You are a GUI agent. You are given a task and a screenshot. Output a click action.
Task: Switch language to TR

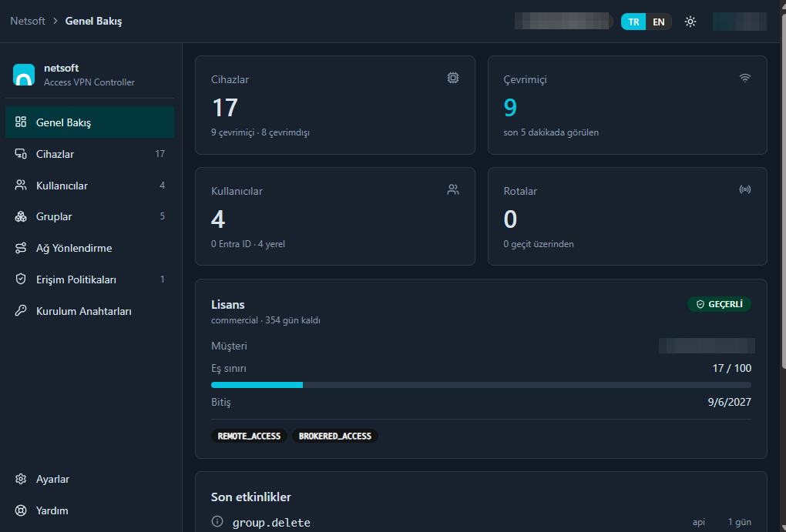pyautogui.click(x=633, y=22)
